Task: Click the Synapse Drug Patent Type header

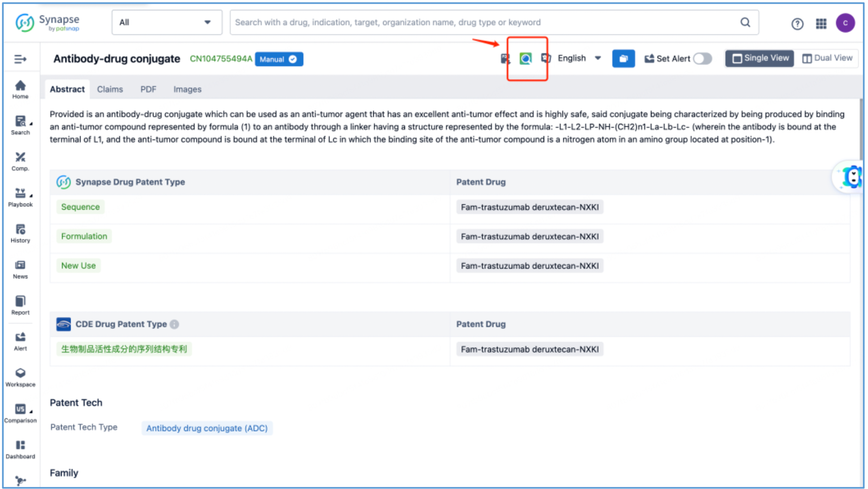Action: 130,182
